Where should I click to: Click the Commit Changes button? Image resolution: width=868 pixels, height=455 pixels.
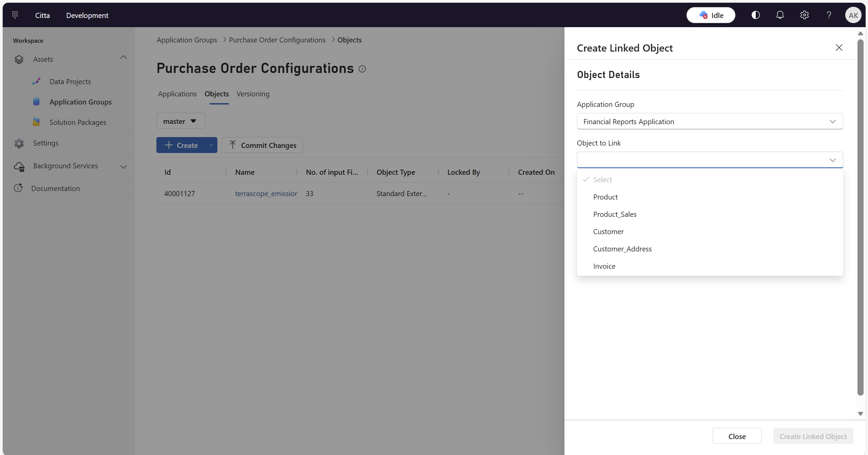[262, 145]
